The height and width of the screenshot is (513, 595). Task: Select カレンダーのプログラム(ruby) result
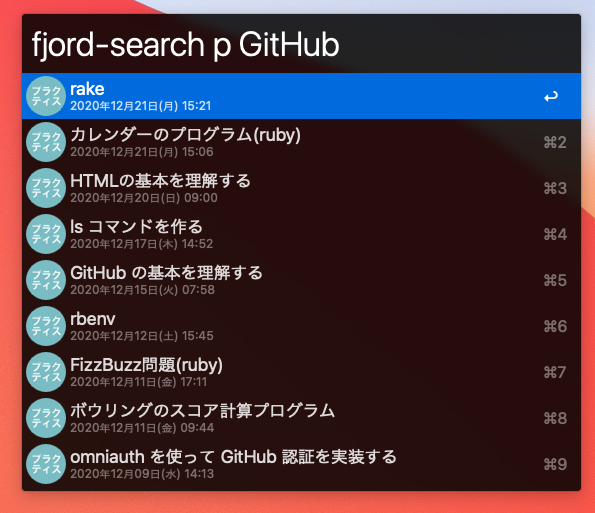click(x=301, y=142)
